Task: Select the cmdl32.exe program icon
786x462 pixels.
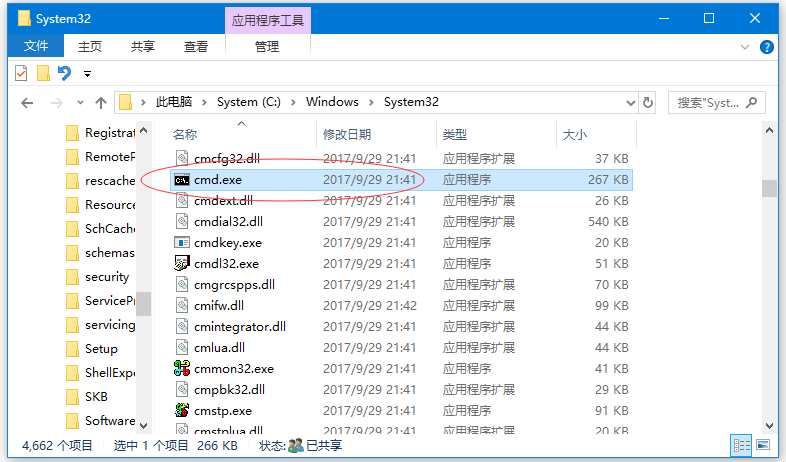Action: (x=181, y=264)
